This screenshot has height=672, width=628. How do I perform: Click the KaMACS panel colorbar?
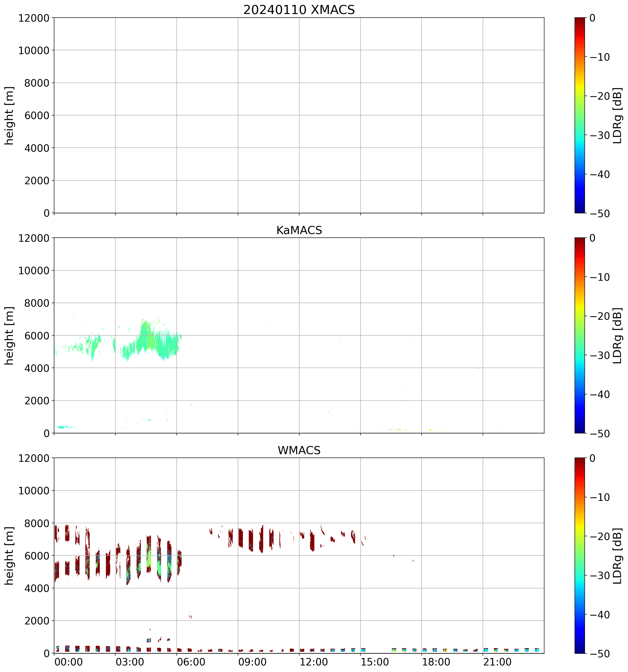point(579,335)
